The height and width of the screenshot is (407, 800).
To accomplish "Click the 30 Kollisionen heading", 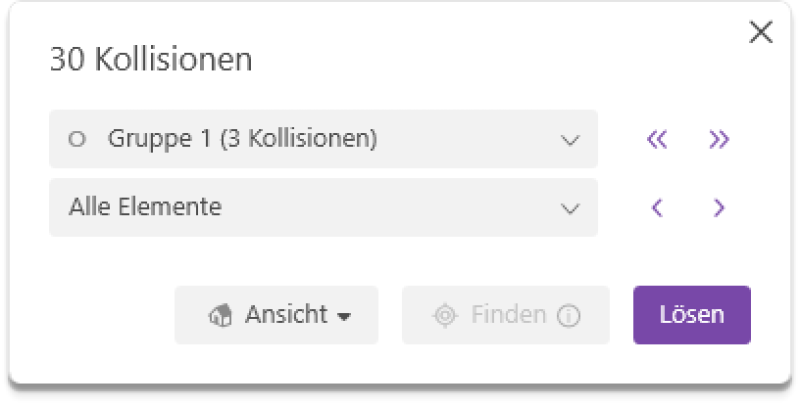I will (151, 59).
